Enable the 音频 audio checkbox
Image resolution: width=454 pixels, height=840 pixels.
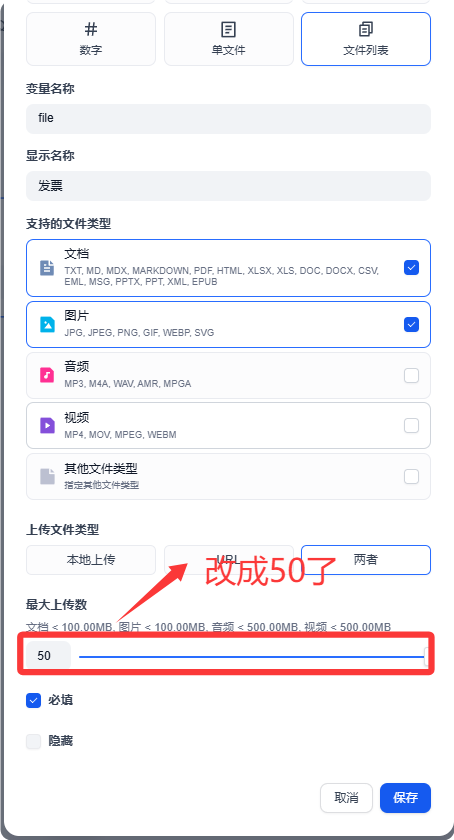[411, 376]
